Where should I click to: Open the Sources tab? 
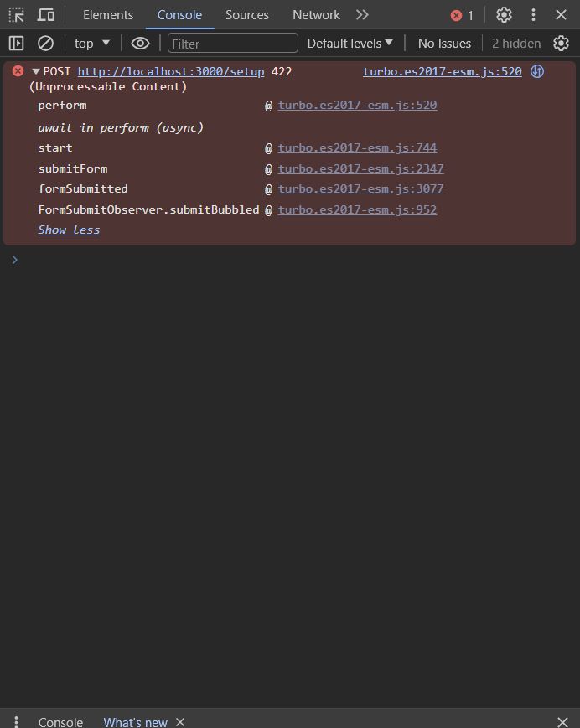click(247, 15)
